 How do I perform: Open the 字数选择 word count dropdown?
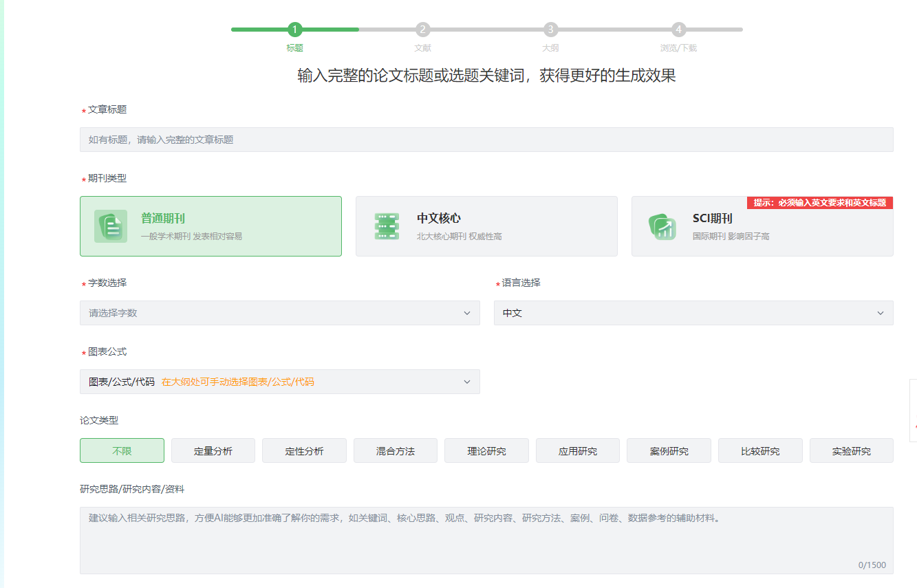[279, 313]
